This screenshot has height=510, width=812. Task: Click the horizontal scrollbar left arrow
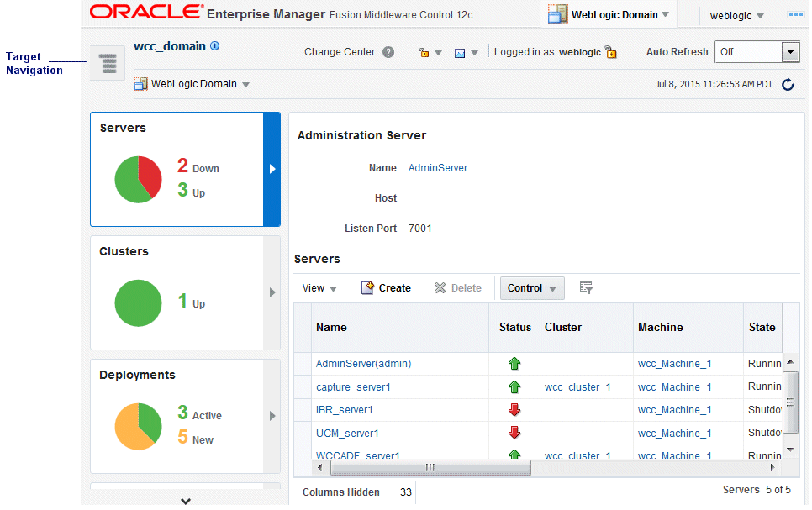click(x=320, y=467)
